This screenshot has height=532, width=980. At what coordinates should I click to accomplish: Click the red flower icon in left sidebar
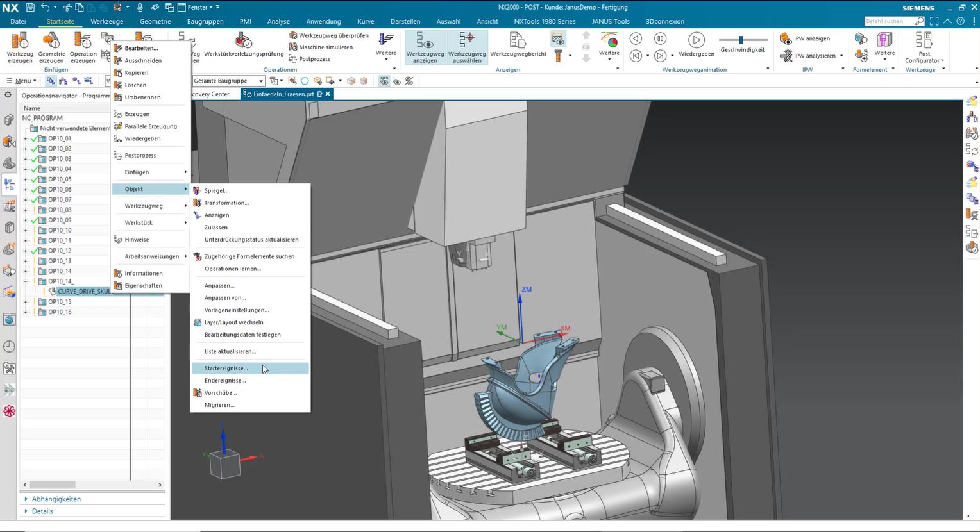(x=9, y=411)
